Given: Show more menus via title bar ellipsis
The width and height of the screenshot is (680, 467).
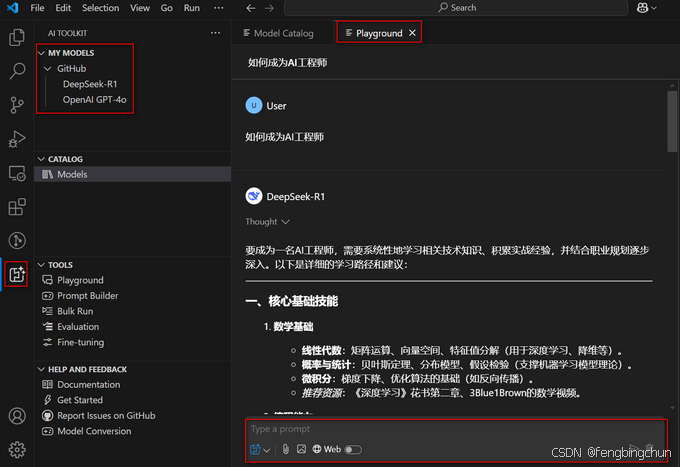Looking at the screenshot, I should (219, 8).
